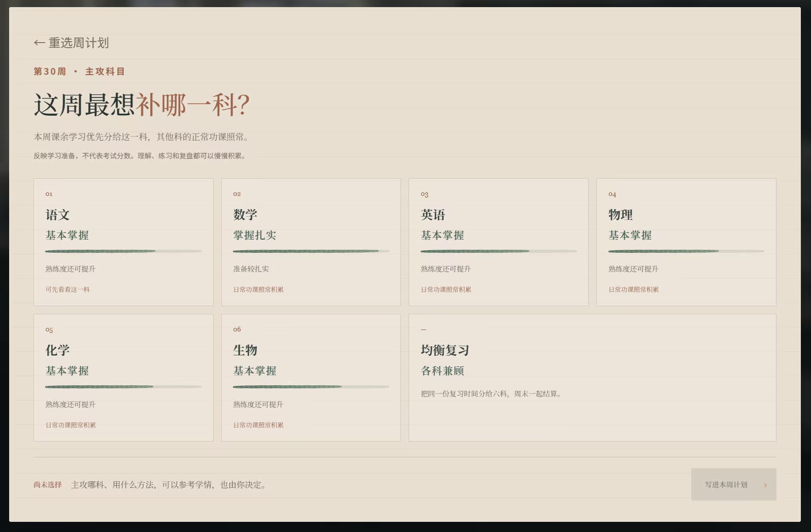Click the heading 这周最想补哪一科?
This screenshot has height=532, width=811.
click(x=142, y=105)
